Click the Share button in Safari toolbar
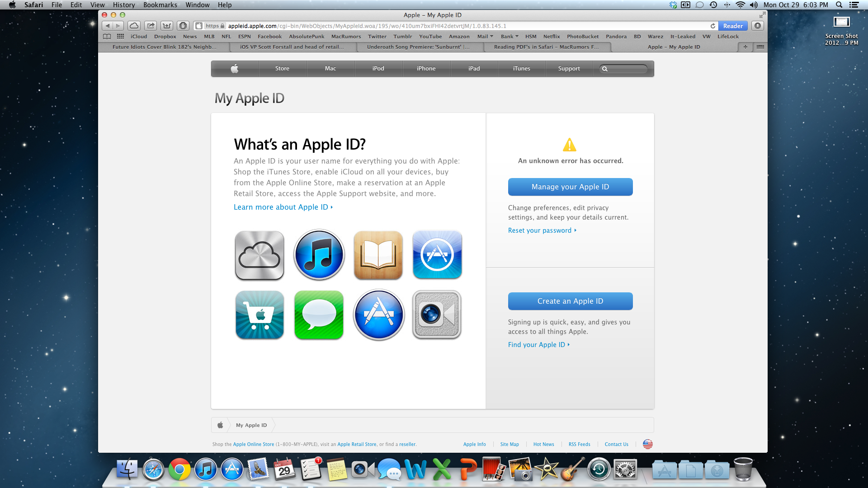868x488 pixels. click(x=151, y=26)
